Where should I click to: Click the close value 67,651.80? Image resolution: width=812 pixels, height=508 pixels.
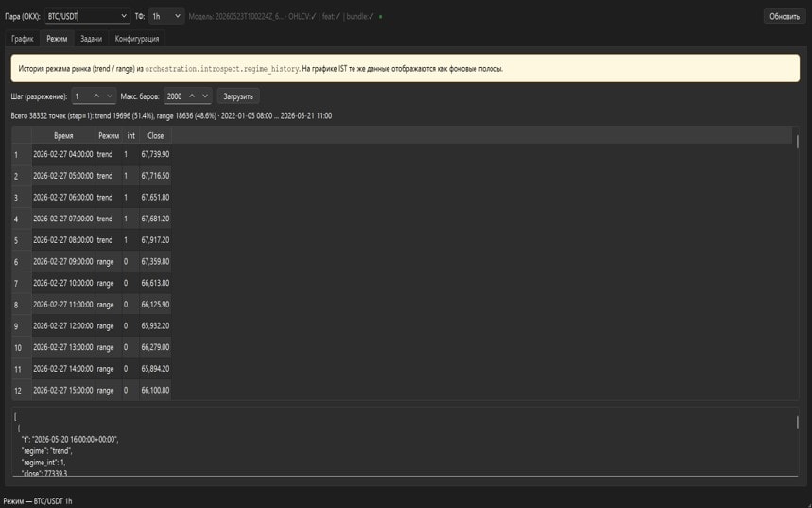[x=155, y=198]
